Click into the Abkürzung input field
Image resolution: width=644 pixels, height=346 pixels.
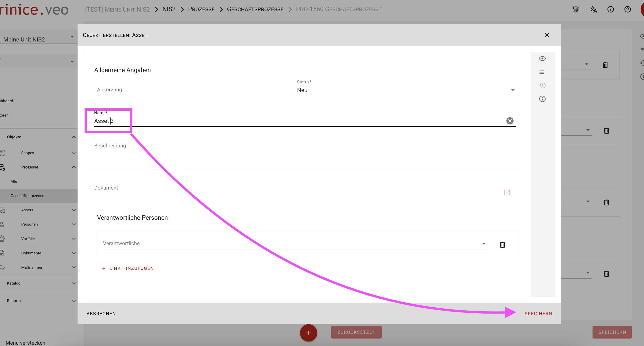(x=194, y=90)
